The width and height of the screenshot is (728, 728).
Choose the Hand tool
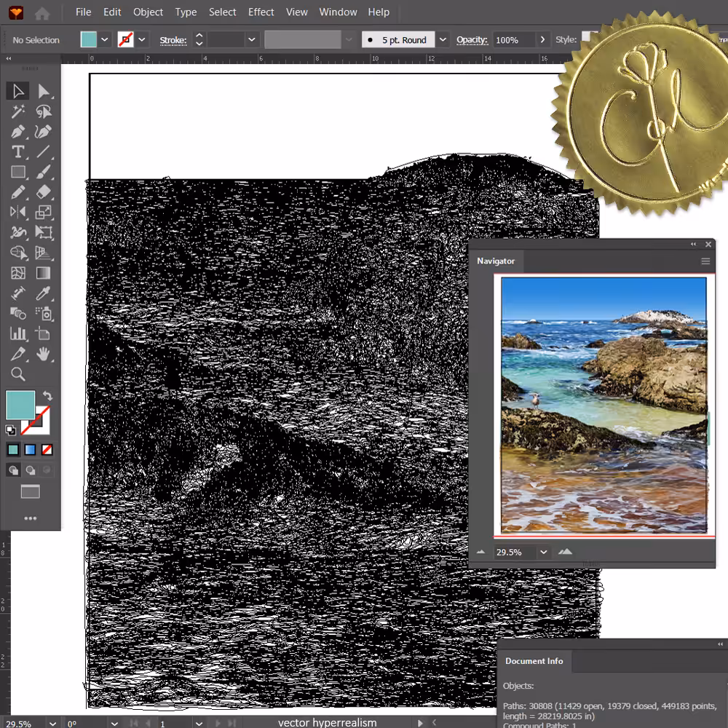pyautogui.click(x=44, y=355)
